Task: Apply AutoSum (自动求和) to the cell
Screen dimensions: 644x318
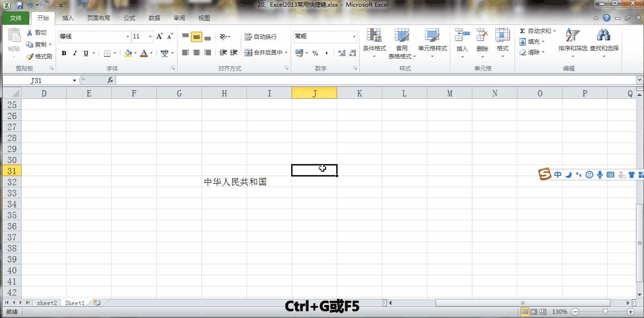Action: [x=536, y=30]
